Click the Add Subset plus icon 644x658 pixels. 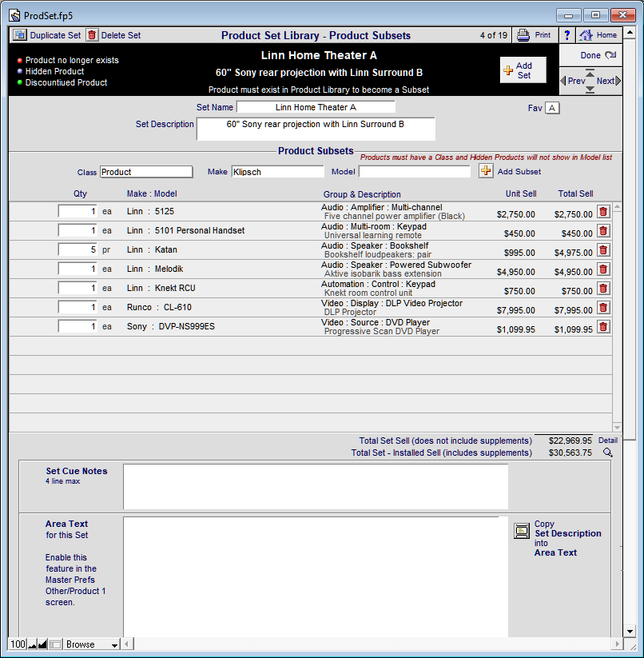[486, 171]
